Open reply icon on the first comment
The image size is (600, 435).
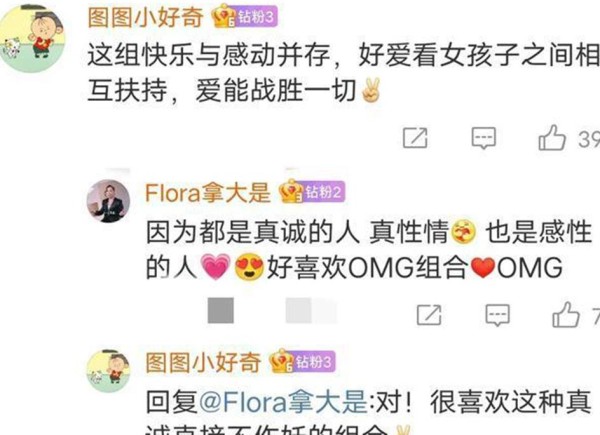tap(484, 138)
